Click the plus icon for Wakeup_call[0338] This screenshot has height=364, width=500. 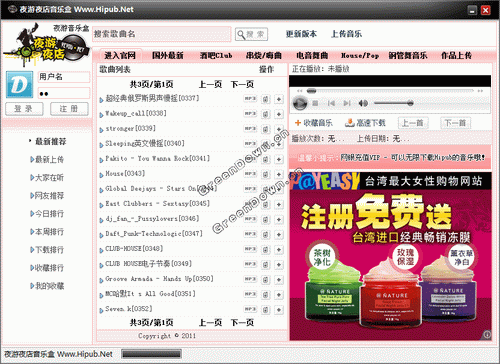tap(279, 114)
